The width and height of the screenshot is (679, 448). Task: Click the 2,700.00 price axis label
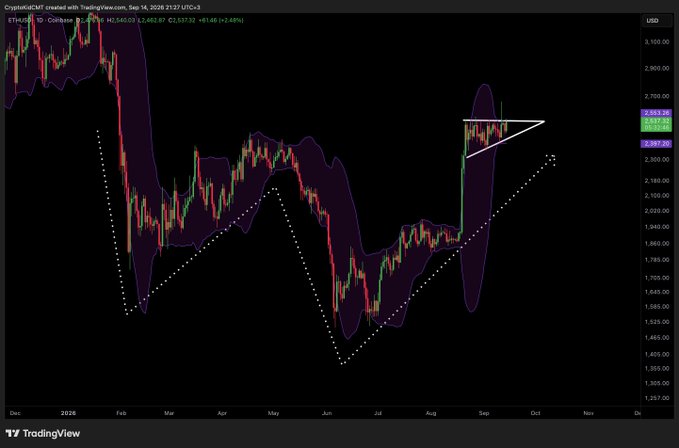point(657,96)
